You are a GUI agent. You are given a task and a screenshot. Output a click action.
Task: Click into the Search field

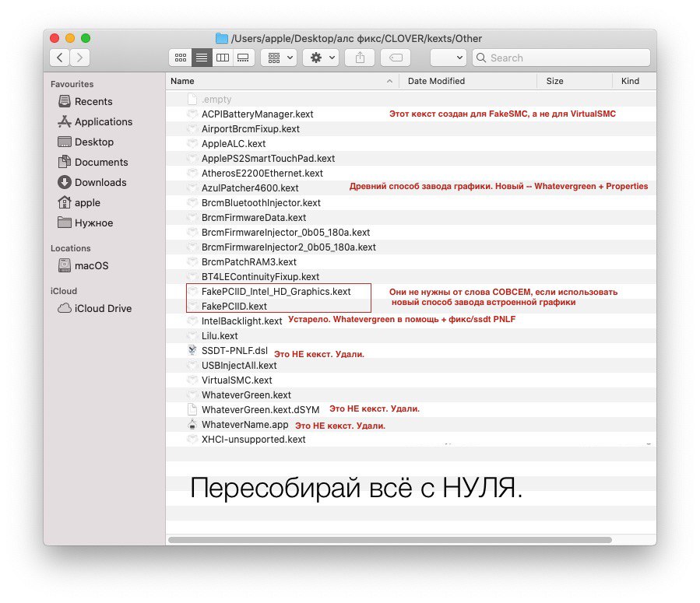coord(561,58)
